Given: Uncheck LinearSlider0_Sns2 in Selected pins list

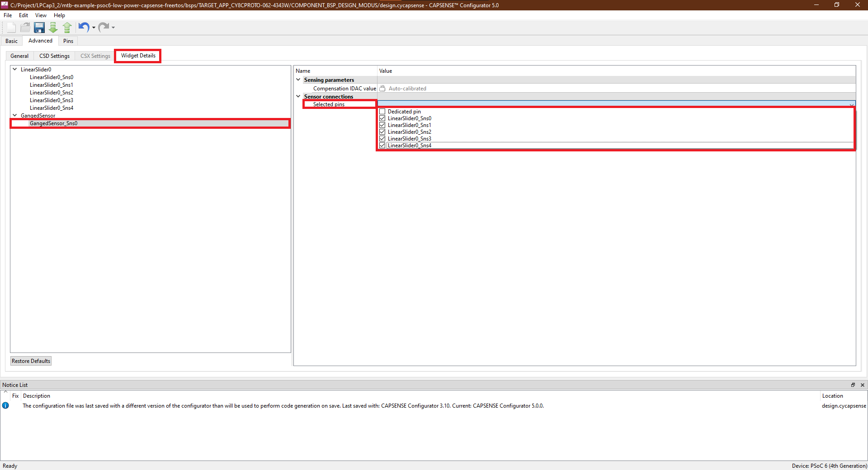Looking at the screenshot, I should pos(382,132).
